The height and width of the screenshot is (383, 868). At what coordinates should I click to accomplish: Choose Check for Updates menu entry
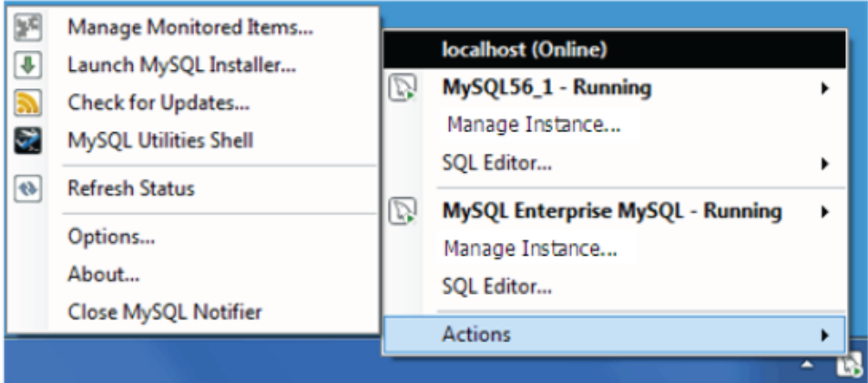pos(158,103)
